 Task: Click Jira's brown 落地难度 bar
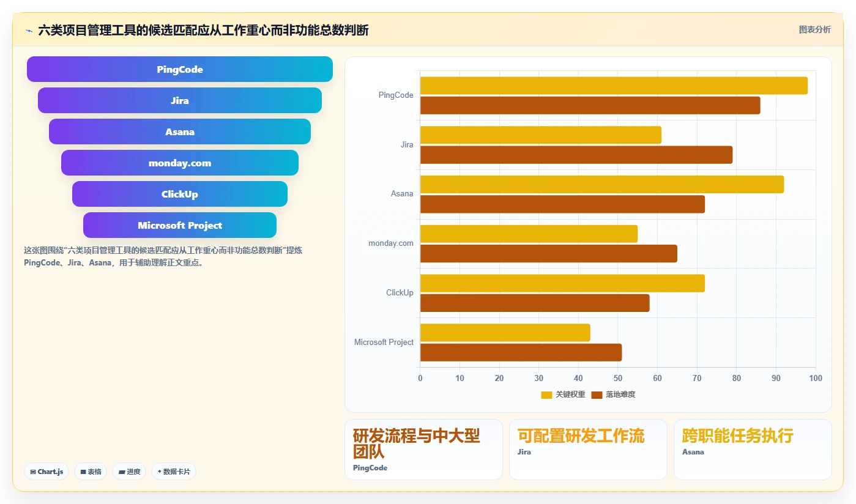tap(576, 155)
